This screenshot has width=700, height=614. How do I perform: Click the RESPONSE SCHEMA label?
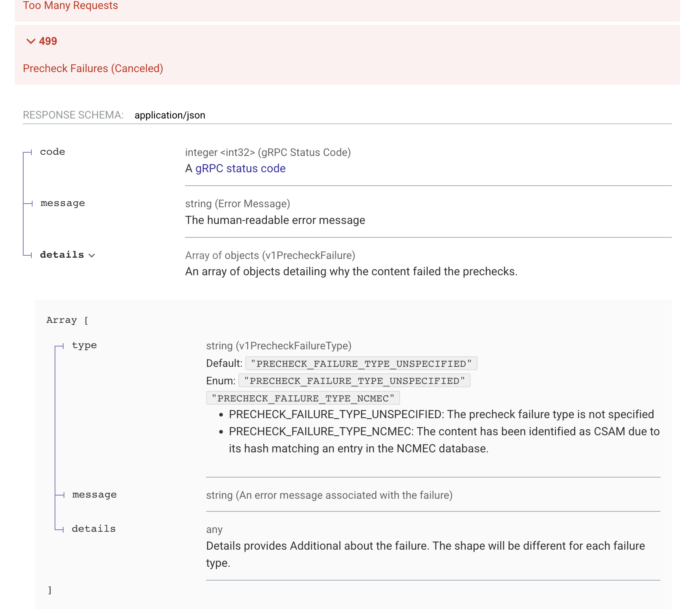(73, 115)
